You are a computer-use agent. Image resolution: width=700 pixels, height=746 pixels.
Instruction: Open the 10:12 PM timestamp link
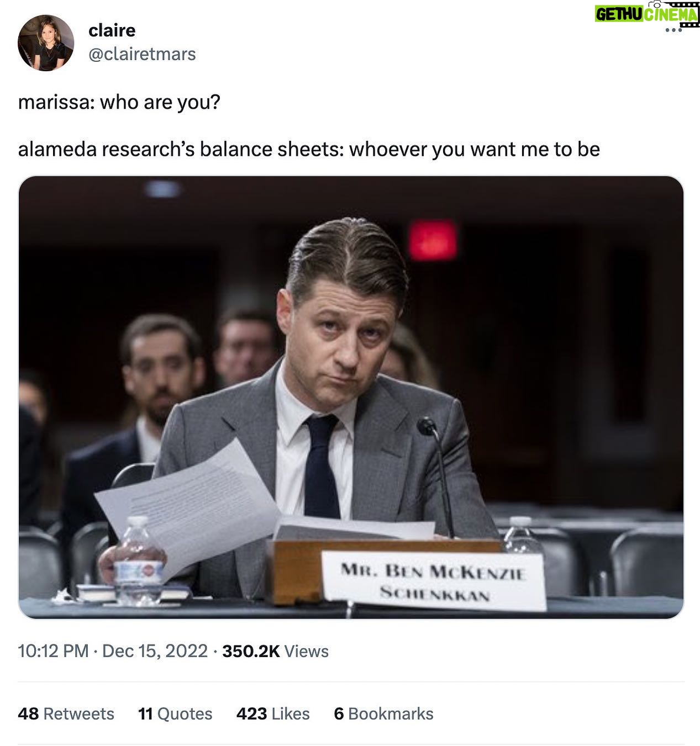(53, 651)
